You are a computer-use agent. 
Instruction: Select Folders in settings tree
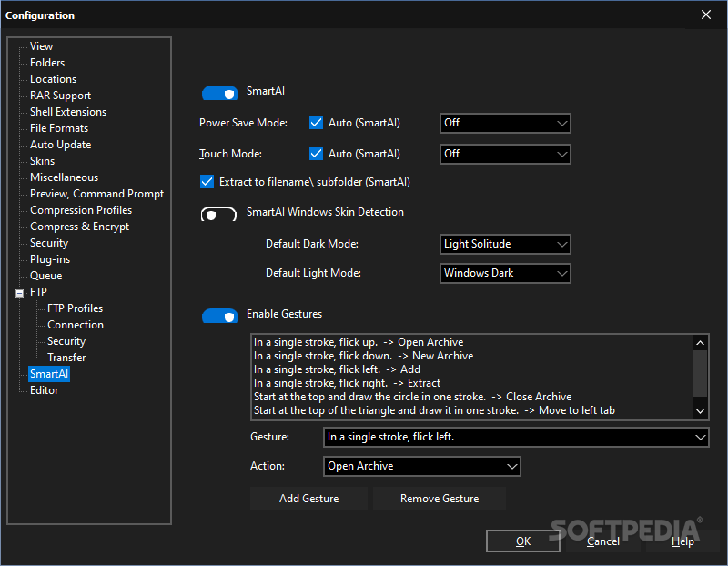(47, 63)
